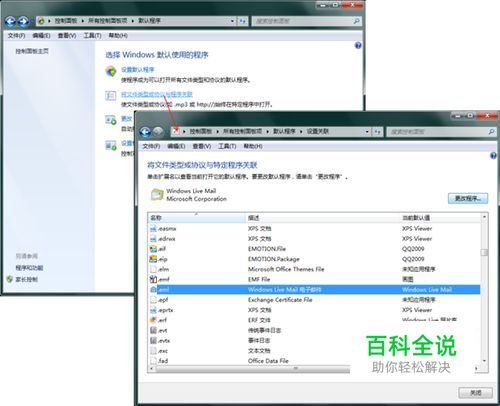Screen dimensions: 500x406
Task: Click Windows Live Mail program icon
Action: tap(157, 195)
